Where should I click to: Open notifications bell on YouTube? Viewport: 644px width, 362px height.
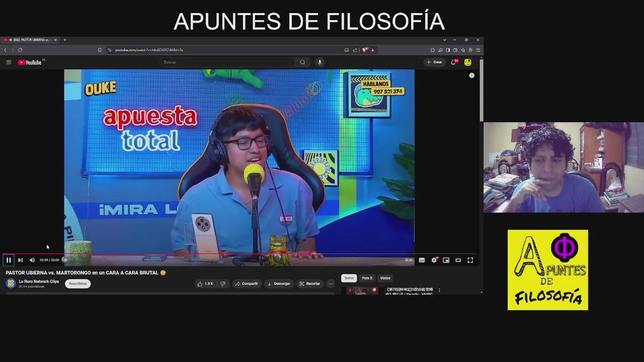[x=452, y=62]
